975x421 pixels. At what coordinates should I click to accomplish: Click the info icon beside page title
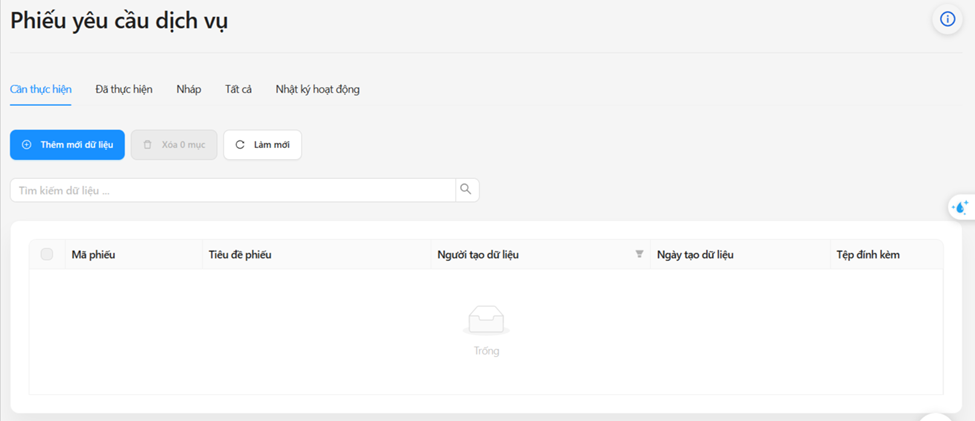pos(947,19)
